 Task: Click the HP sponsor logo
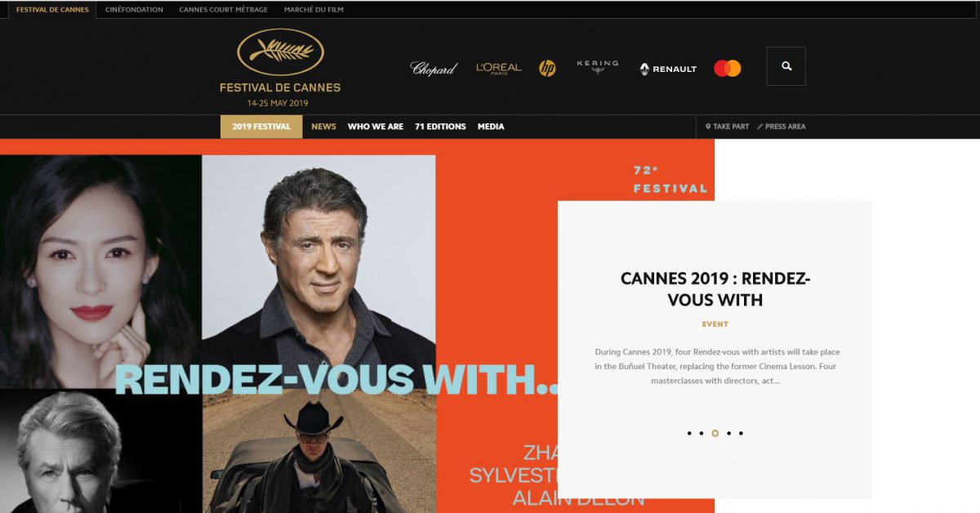tap(547, 69)
